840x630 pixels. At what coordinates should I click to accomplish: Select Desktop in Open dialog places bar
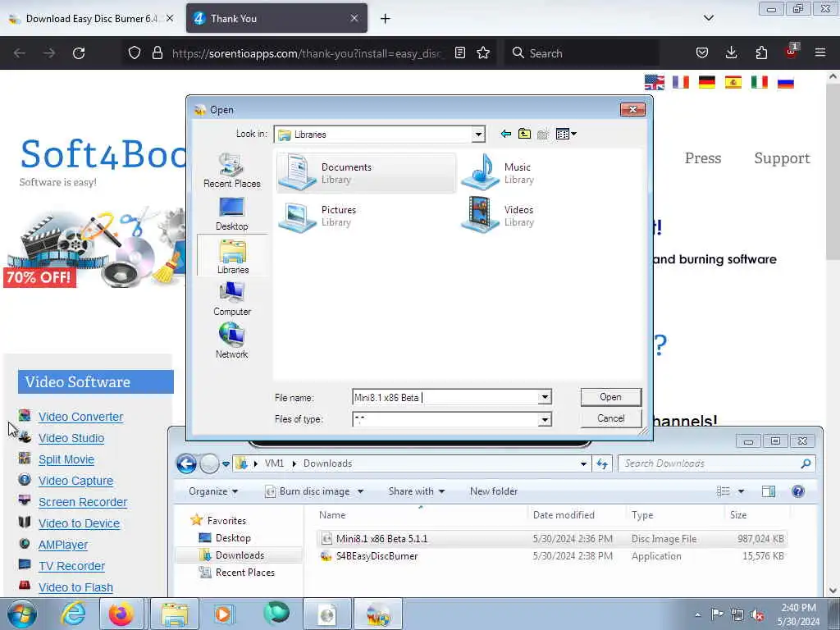(x=232, y=214)
